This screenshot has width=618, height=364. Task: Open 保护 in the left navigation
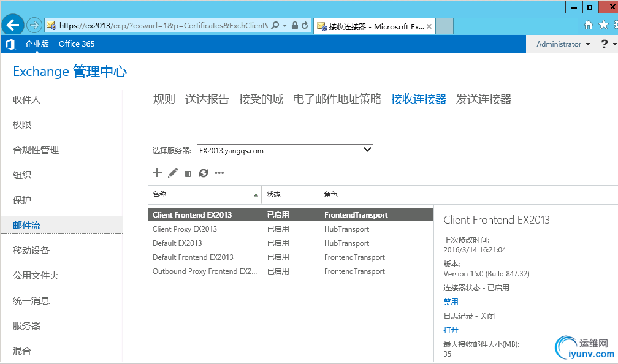(22, 200)
